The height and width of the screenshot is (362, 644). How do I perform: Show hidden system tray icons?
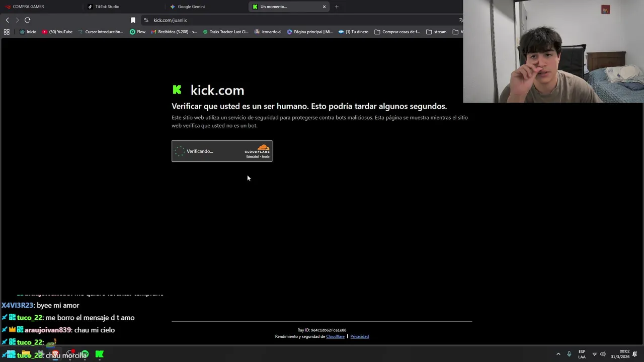coord(558,354)
